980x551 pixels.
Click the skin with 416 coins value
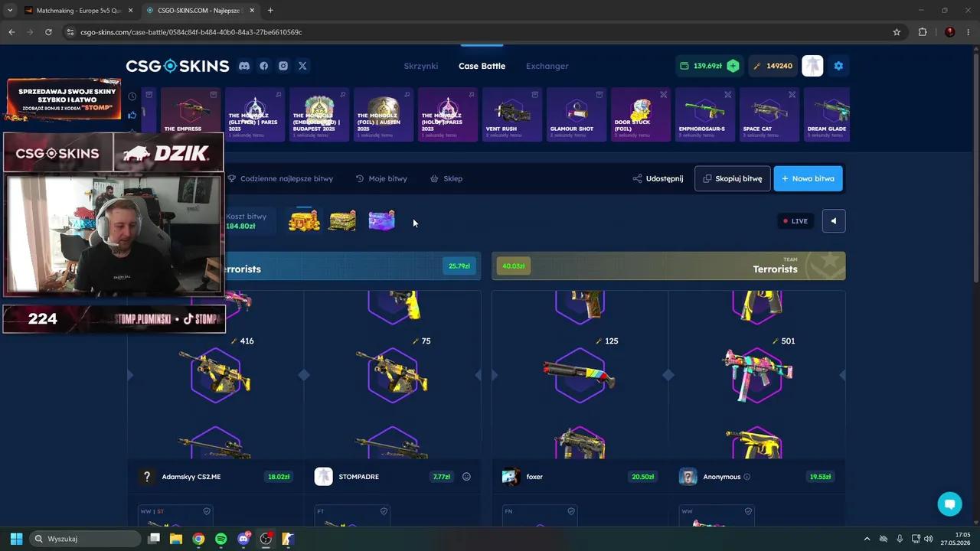click(215, 375)
